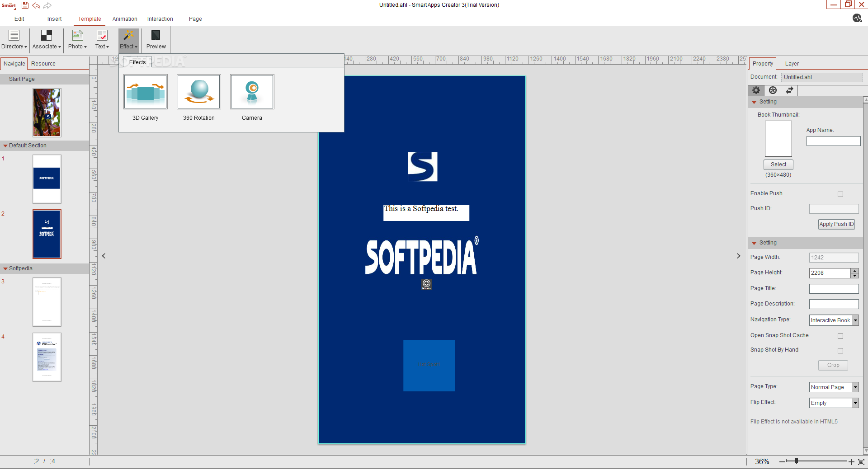This screenshot has height=470, width=868.
Task: Open the Animation menu tab
Action: coord(125,19)
